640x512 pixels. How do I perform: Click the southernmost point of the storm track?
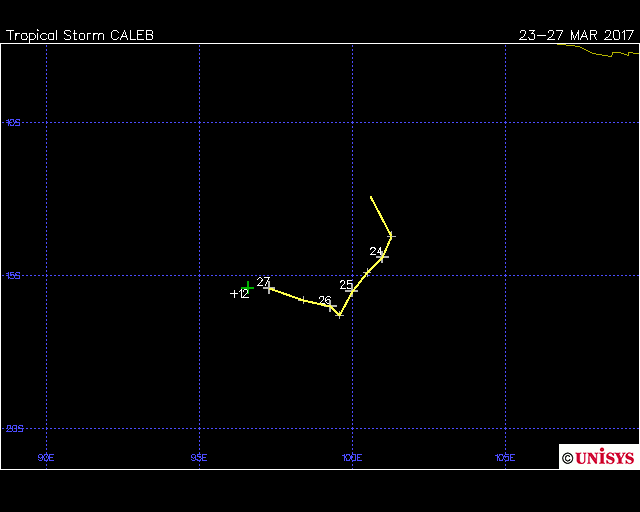(x=339, y=314)
